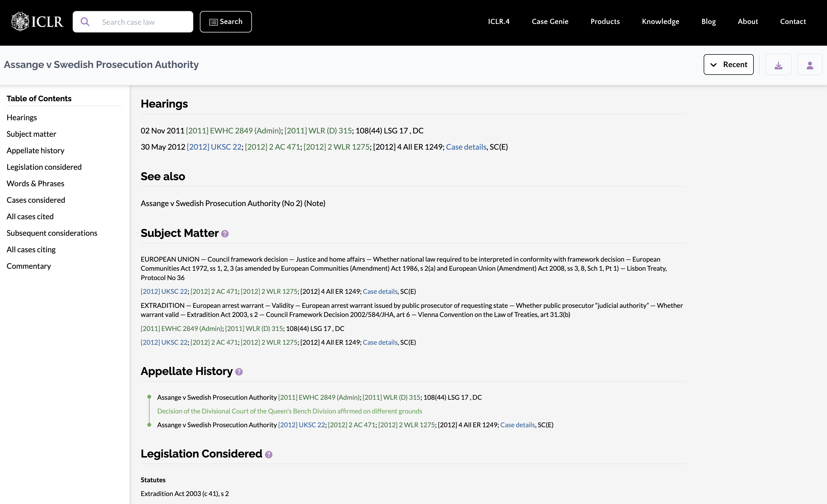Open [2011] EWHC 2849 (Admin) hearing link
The height and width of the screenshot is (504, 827).
pos(234,130)
